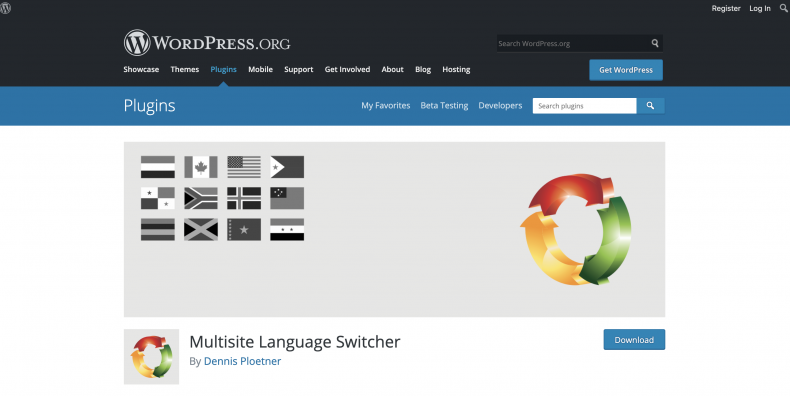This screenshot has height=396, width=790.
Task: Select the Jamaica diagonal cross flag icon
Action: pos(201,229)
